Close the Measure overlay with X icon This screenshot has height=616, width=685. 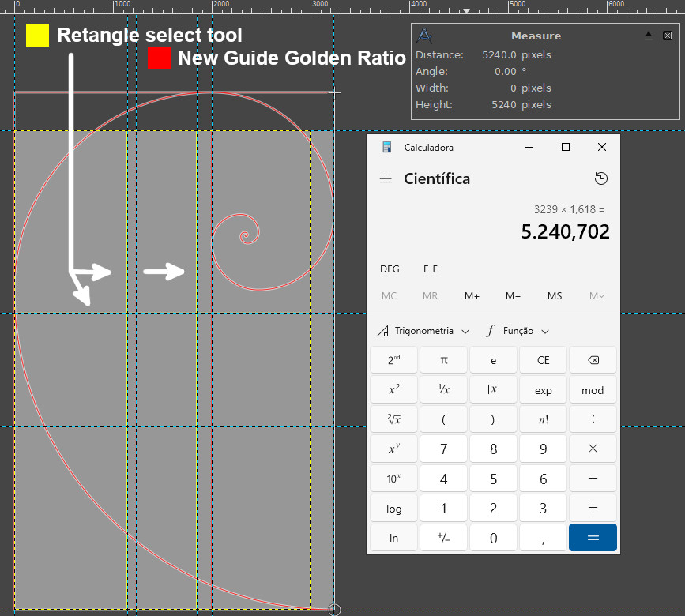(x=668, y=36)
